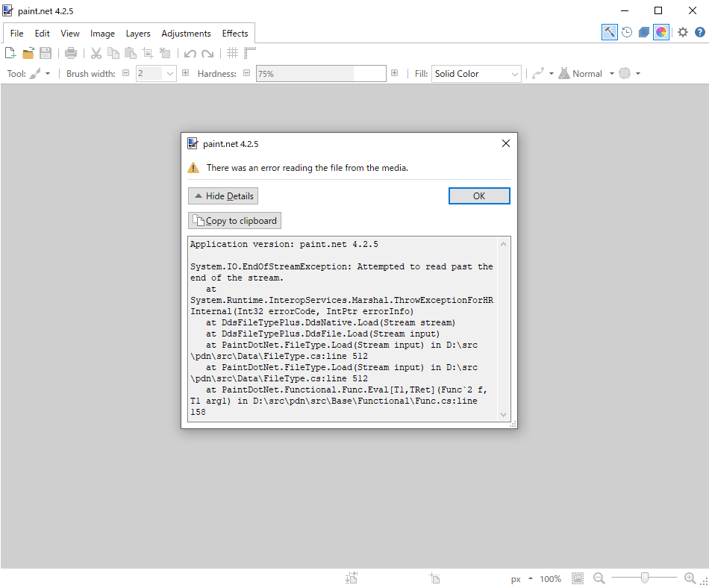This screenshot has height=588, width=709.
Task: Click Copy to clipboard button
Action: click(234, 221)
